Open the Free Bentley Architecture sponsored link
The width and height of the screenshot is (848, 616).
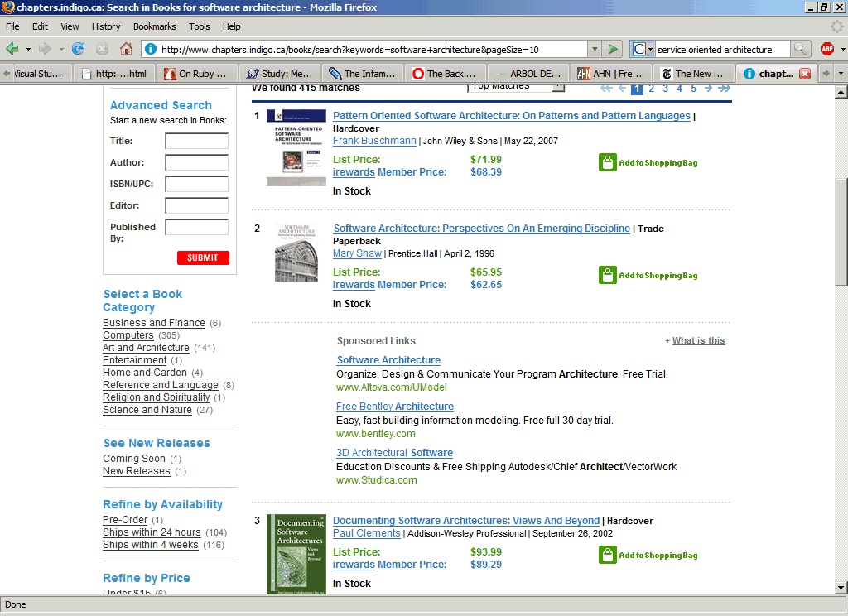tap(395, 407)
